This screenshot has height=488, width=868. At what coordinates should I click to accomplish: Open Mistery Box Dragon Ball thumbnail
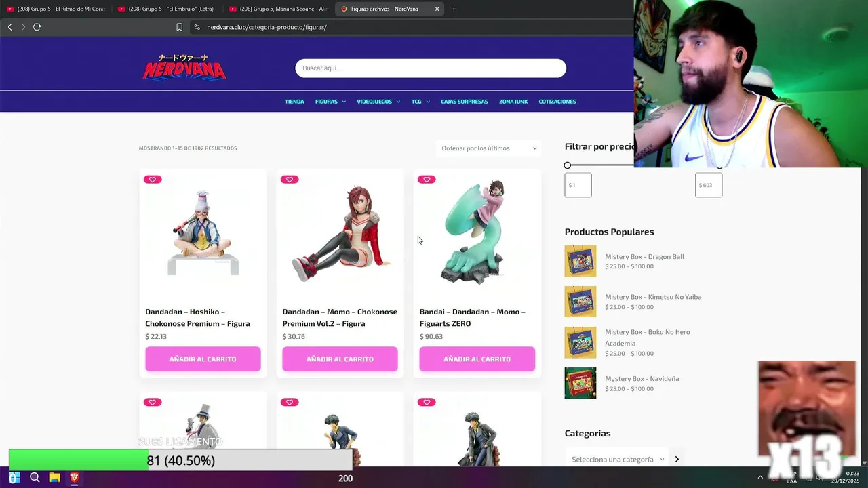click(580, 261)
